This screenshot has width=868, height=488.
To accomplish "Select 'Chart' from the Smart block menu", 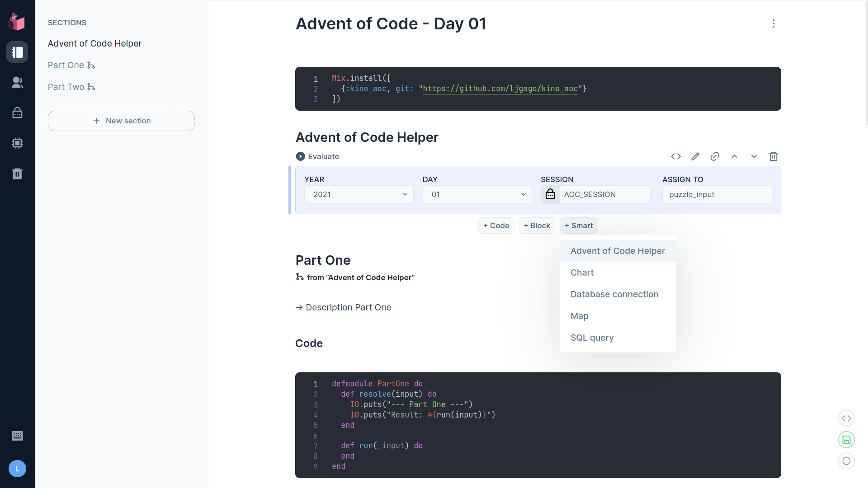I will pos(582,272).
